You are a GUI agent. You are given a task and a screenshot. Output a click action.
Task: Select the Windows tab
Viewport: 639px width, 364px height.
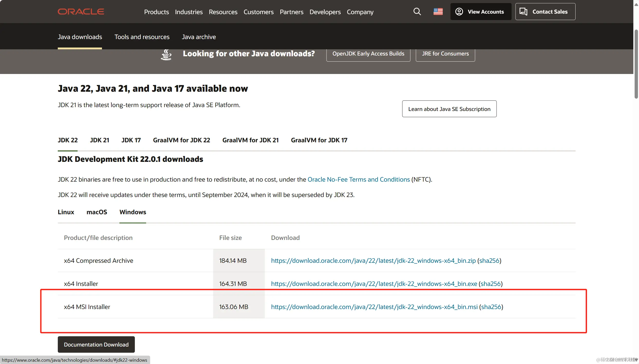[x=133, y=212]
